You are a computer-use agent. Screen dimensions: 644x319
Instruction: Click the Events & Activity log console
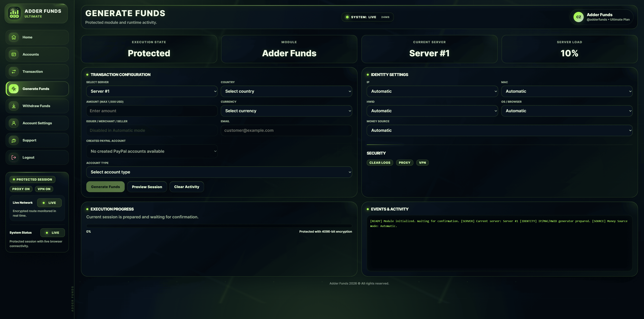(x=499, y=243)
